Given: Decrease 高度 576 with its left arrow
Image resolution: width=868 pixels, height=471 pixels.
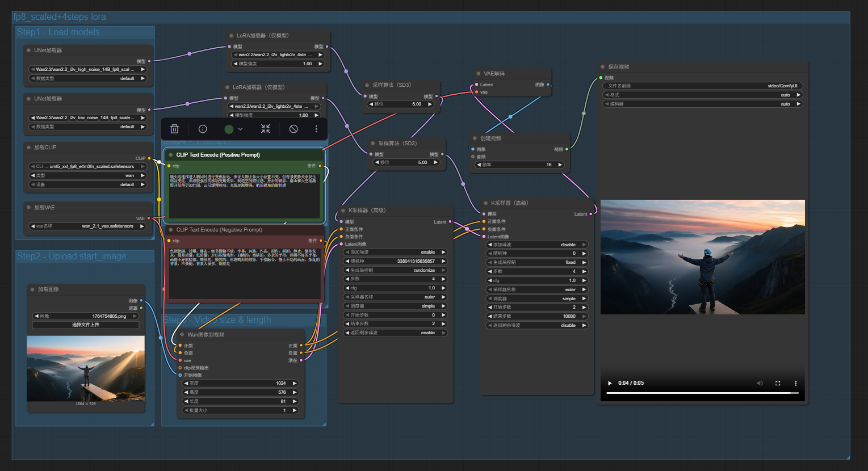Looking at the screenshot, I should [x=186, y=393].
